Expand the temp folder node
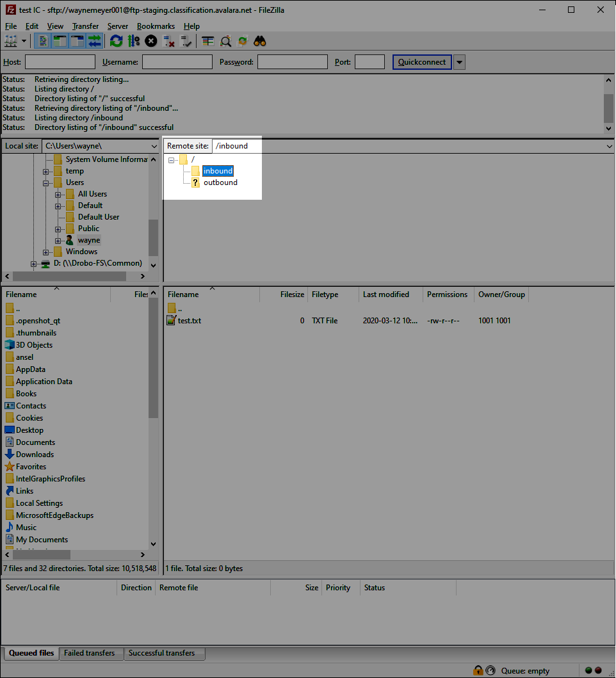 pos(46,172)
